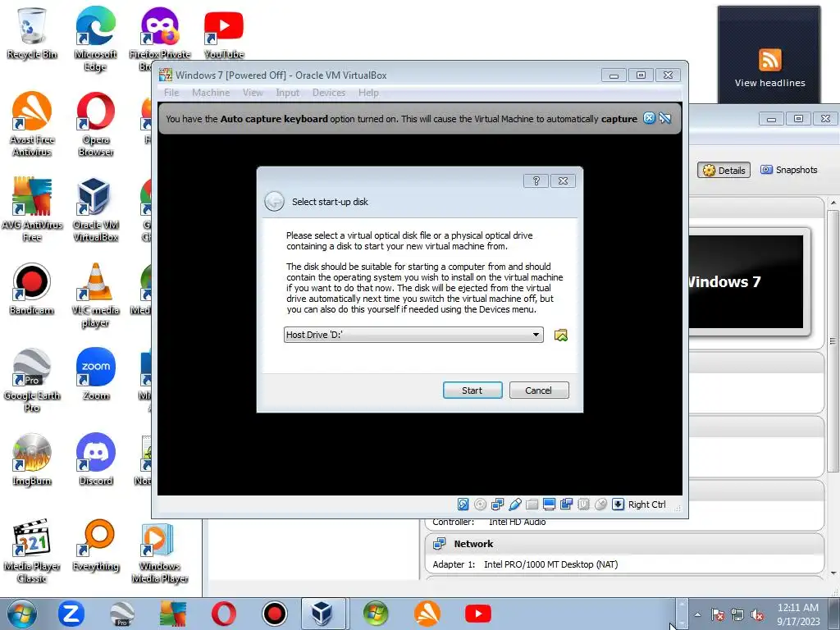Click the browse folder icon beside drive dropdown
Screen dimensions: 840x630
(x=561, y=335)
